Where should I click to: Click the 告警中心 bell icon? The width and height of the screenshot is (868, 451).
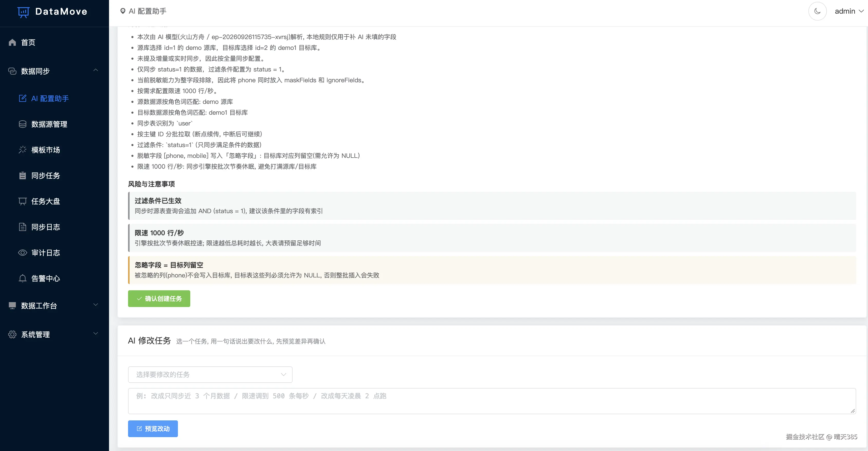pyautogui.click(x=23, y=278)
